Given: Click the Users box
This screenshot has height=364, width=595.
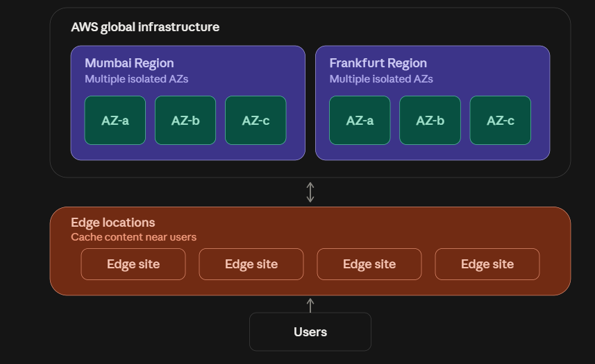Looking at the screenshot, I should tap(310, 332).
